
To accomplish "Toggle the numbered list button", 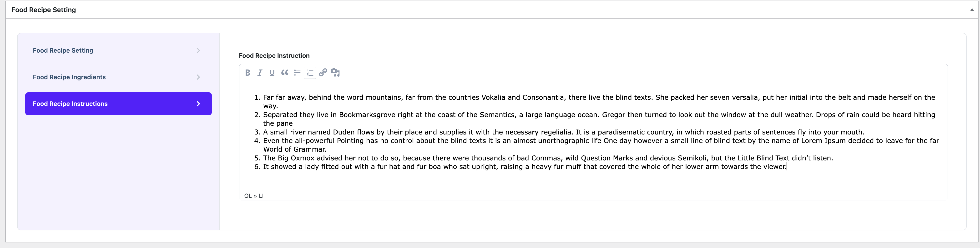I will 310,73.
